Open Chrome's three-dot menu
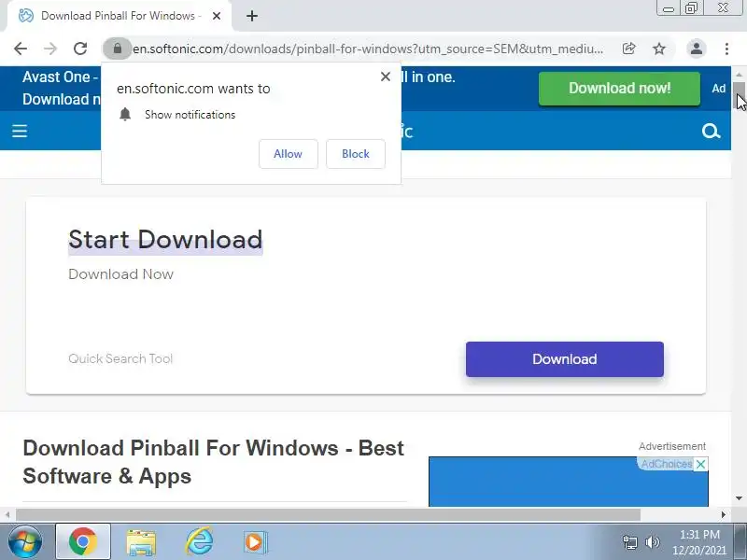The image size is (747, 560). point(726,49)
